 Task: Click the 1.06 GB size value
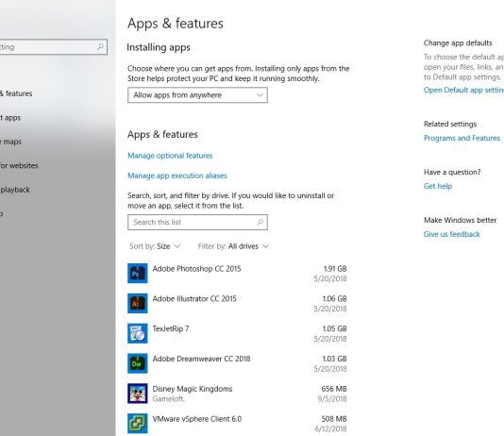334,299
